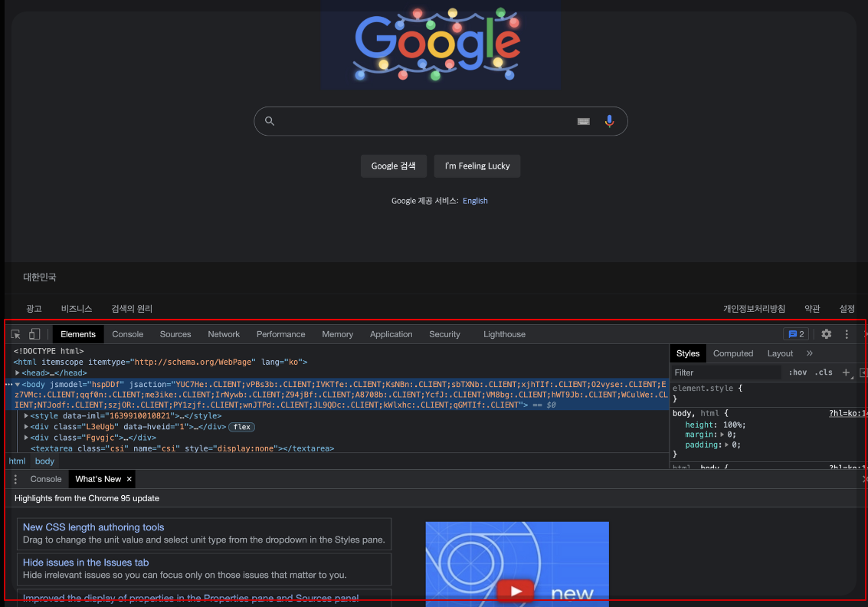868x607 pixels.
Task: Open the 개인정보처리방침 footer link
Action: [x=754, y=309]
